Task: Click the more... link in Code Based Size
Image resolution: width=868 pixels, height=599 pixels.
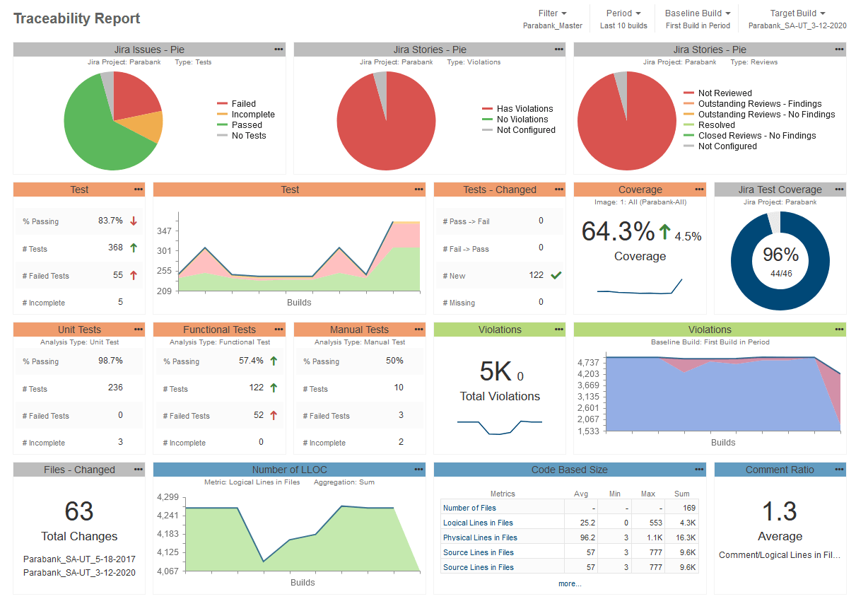Action: pos(570,583)
